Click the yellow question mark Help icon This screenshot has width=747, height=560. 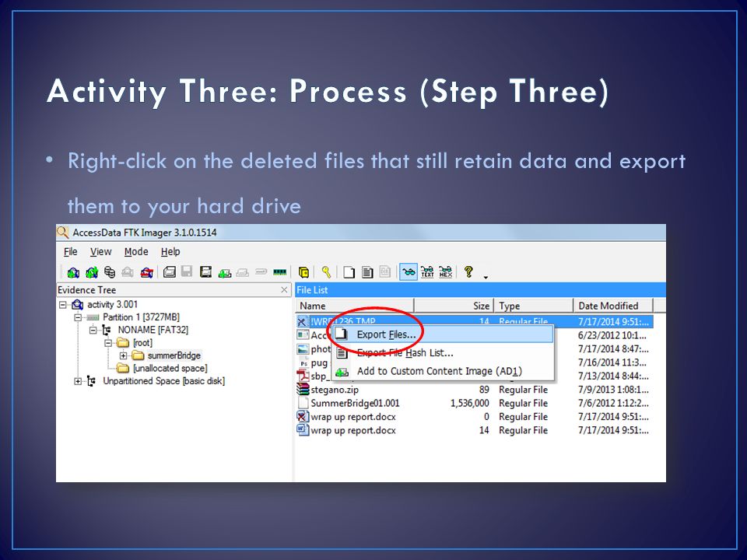click(468, 272)
